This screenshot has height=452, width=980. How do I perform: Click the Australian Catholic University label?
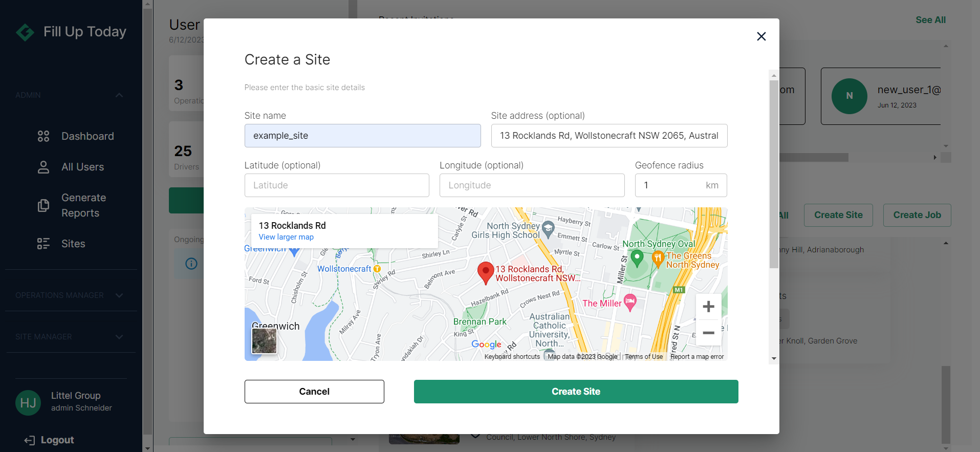click(549, 330)
